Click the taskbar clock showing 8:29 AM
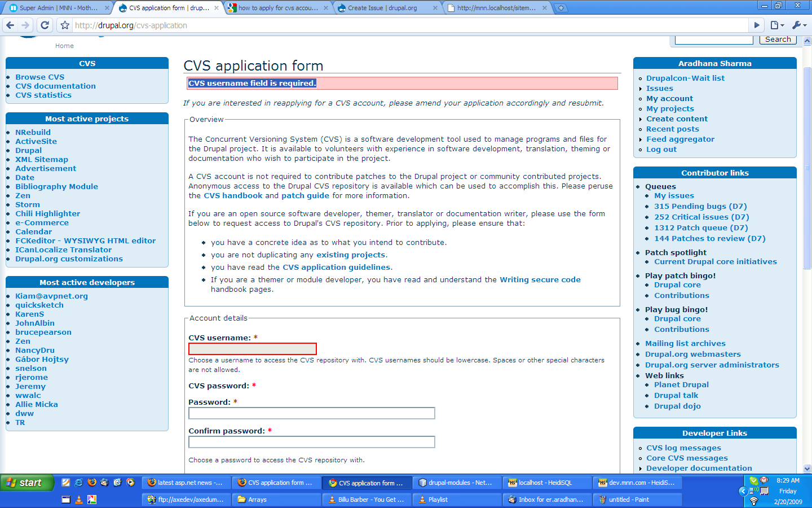 click(788, 481)
